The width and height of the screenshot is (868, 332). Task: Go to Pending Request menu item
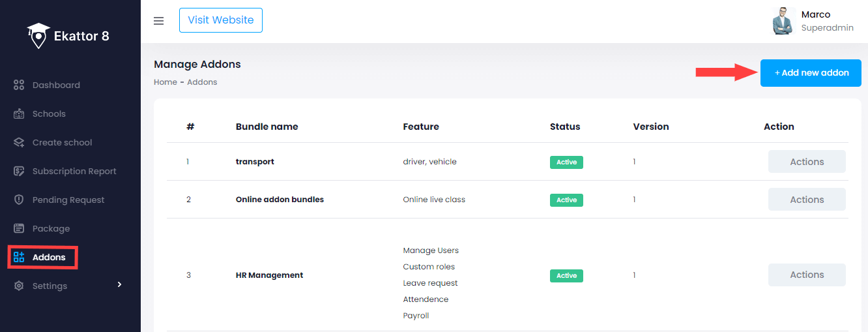(68, 200)
